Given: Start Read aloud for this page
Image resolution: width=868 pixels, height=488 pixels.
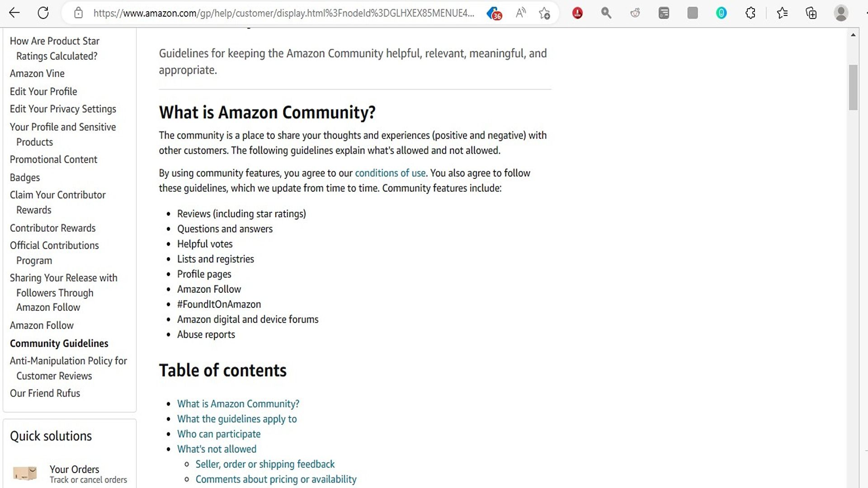Looking at the screenshot, I should 520,13.
